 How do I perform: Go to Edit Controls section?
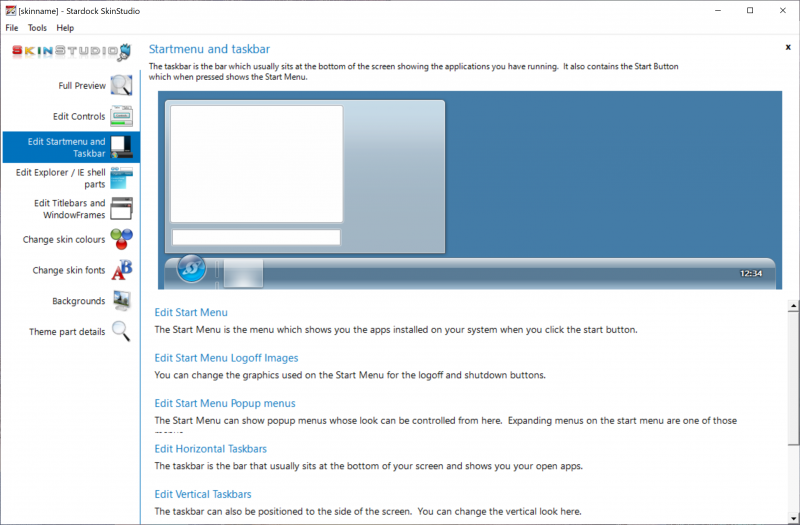pyautogui.click(x=79, y=116)
